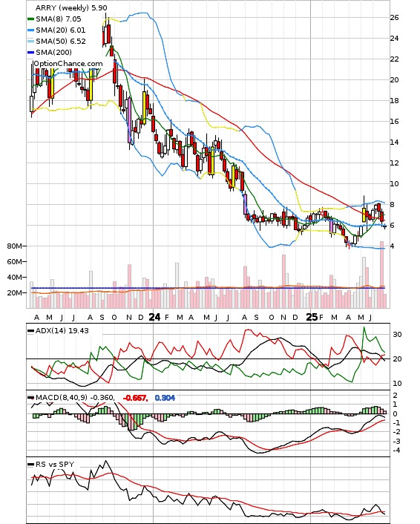Click the 20M volume axis label
The width and height of the screenshot is (420, 524).
click(x=14, y=292)
